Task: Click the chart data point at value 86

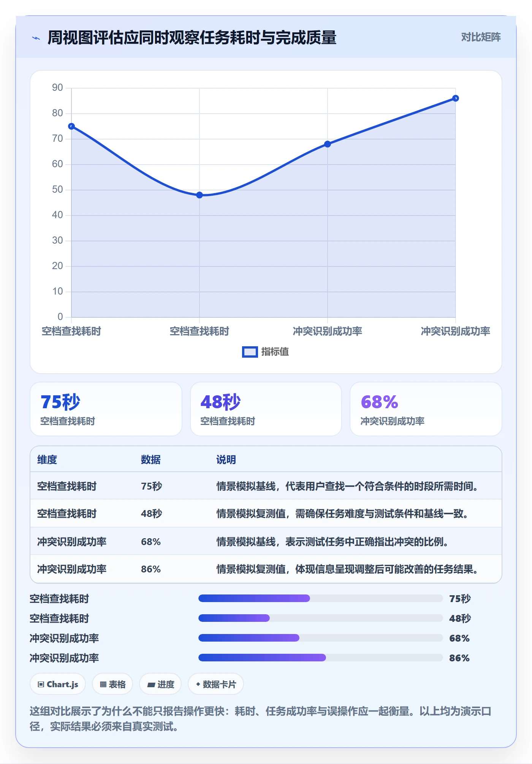Action: [x=456, y=98]
